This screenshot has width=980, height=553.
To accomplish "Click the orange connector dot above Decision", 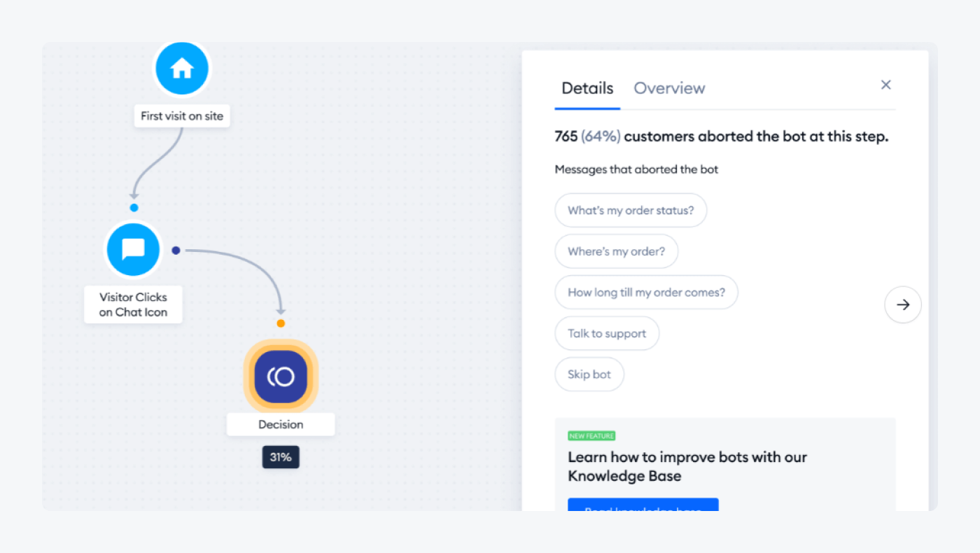I will (x=281, y=323).
